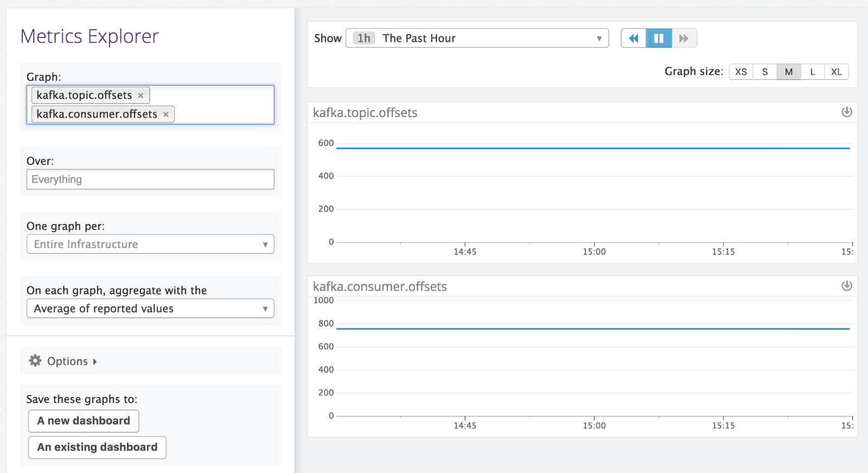
Task: Export the kafka.consumer.offsets graph
Action: tap(846, 286)
